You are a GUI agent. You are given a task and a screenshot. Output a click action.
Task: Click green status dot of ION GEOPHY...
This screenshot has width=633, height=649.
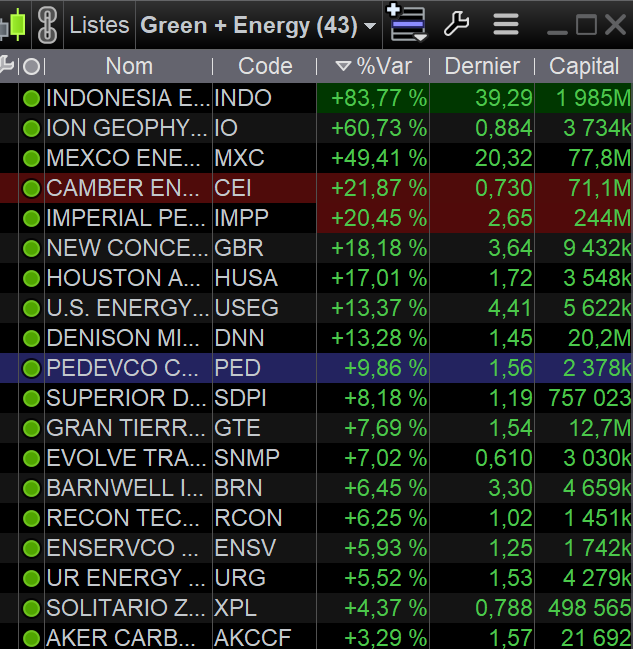[31, 128]
